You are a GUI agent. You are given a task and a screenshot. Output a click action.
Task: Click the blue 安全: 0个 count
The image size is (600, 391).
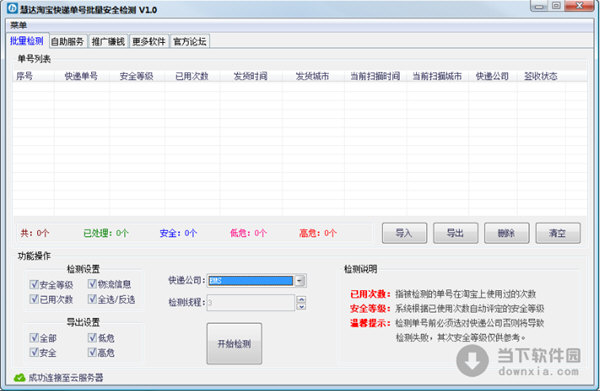178,233
